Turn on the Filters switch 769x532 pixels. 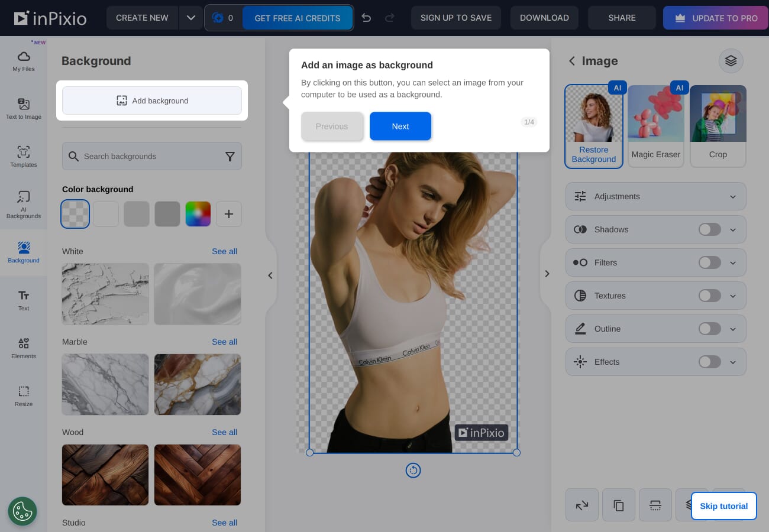click(x=710, y=262)
